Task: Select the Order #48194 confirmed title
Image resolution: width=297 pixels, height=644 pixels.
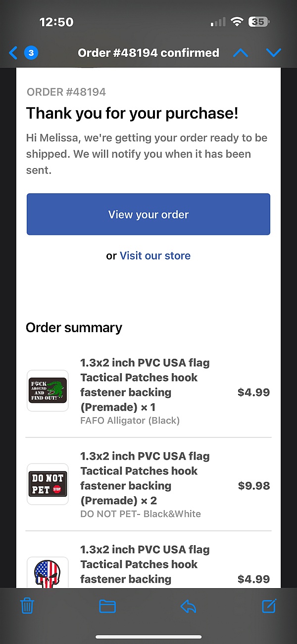Action: (x=148, y=52)
